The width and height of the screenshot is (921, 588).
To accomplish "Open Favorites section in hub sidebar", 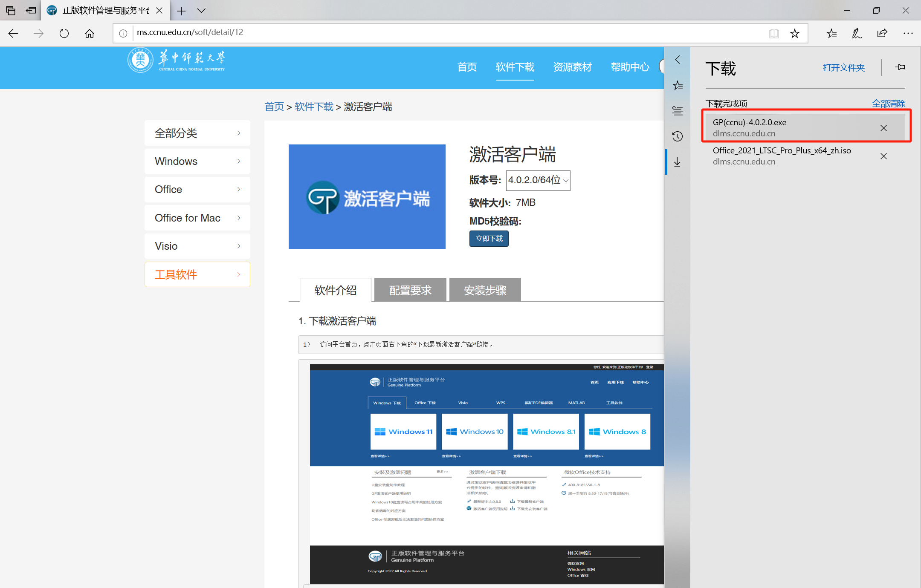I will (x=678, y=85).
